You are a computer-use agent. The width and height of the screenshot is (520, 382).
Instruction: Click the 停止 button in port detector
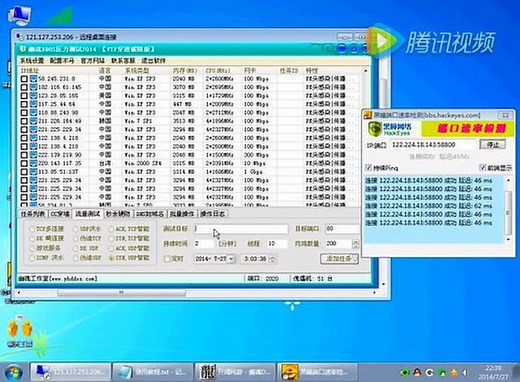click(x=493, y=145)
